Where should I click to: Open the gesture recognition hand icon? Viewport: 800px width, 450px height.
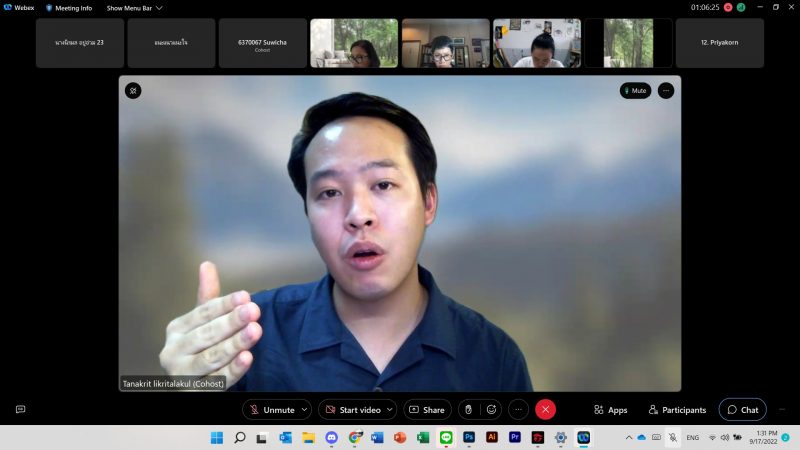click(x=468, y=409)
